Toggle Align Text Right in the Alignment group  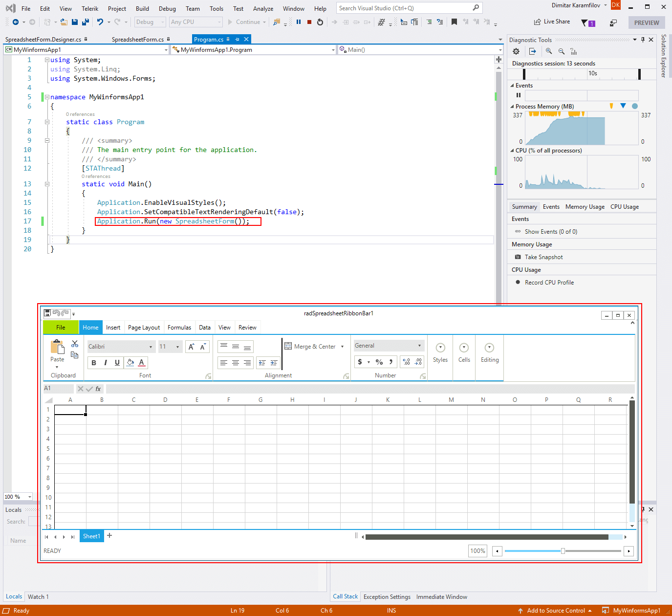[247, 363]
